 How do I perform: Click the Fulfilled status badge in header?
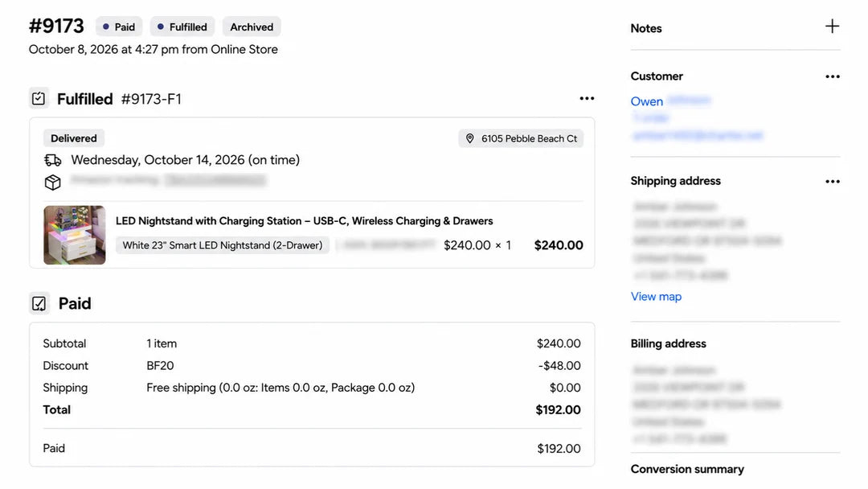pyautogui.click(x=182, y=27)
